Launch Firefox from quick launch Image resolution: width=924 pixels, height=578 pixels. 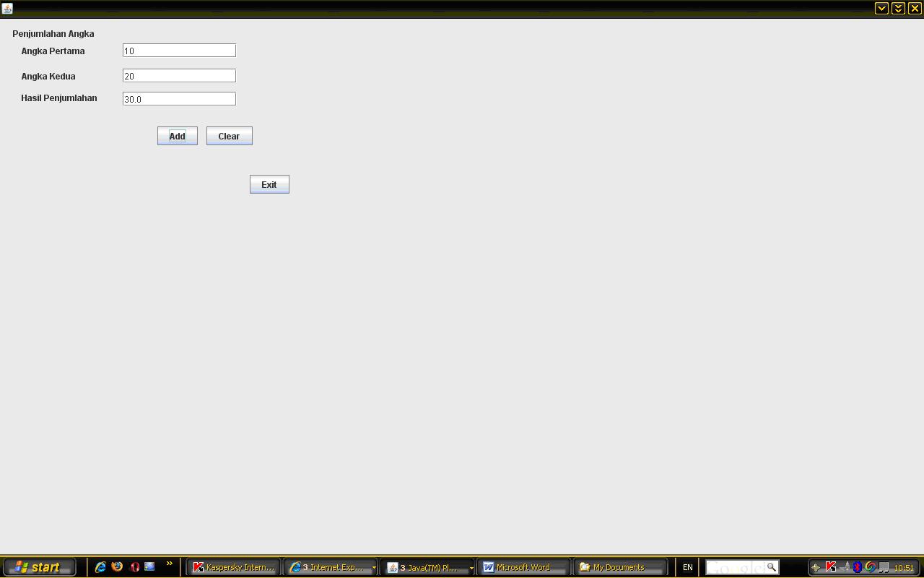click(117, 567)
